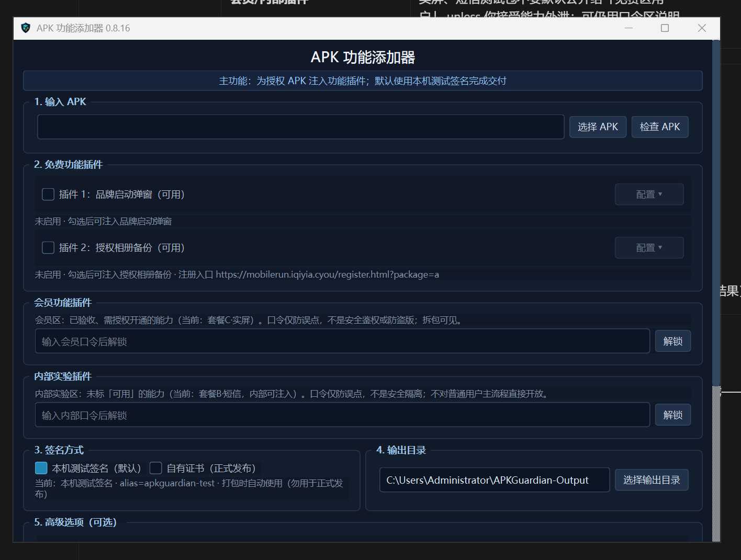Click the 会员功能插件 section label
This screenshot has height=560, width=741.
click(x=63, y=303)
